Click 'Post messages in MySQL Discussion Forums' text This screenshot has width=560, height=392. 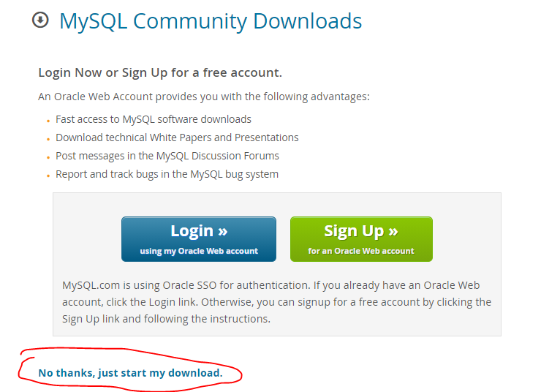[167, 156]
